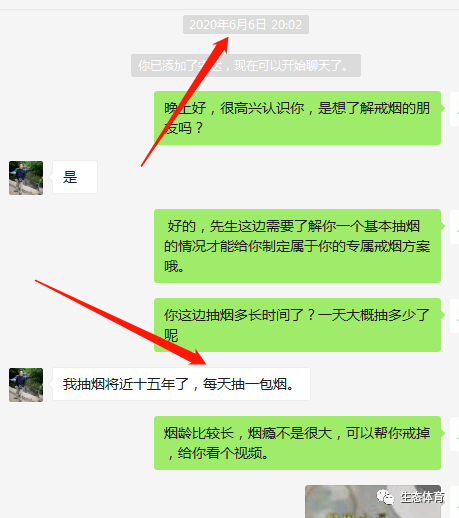Select the white reply bubble 是
The height and width of the screenshot is (518, 459).
(75, 177)
